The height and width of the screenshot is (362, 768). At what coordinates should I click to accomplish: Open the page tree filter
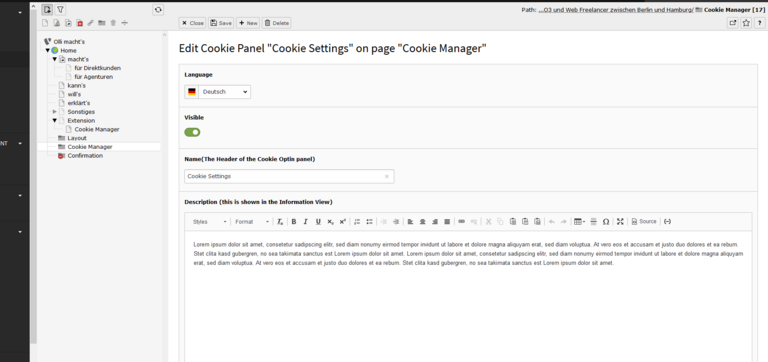tap(60, 9)
